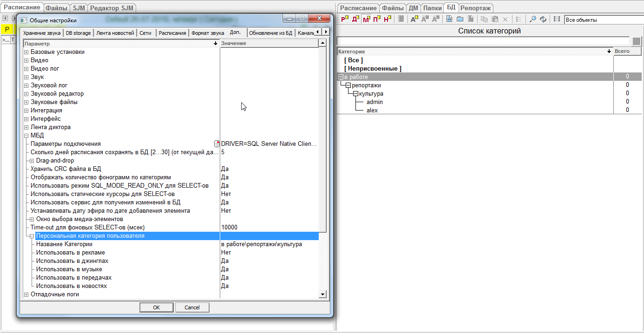Collapse the 'в работе' category
This screenshot has width=644, height=333.
coord(341,77)
